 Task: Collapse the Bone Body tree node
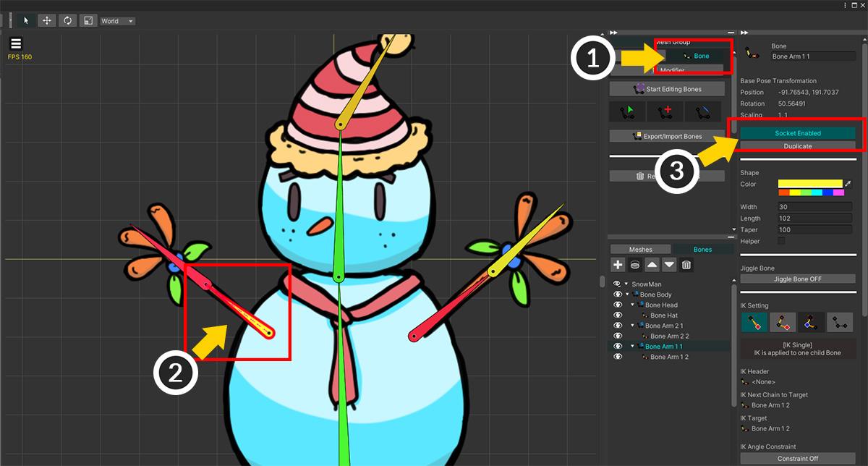628,295
